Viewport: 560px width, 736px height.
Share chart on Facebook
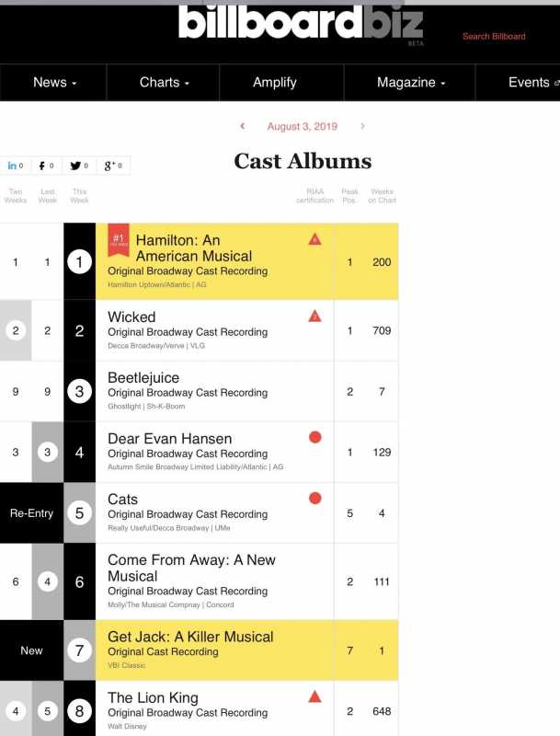46,166
